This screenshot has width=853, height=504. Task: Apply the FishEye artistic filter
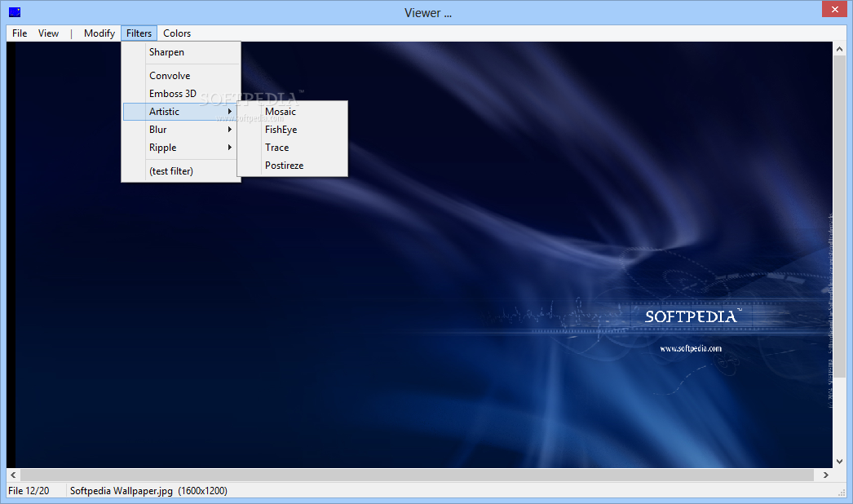click(x=293, y=130)
